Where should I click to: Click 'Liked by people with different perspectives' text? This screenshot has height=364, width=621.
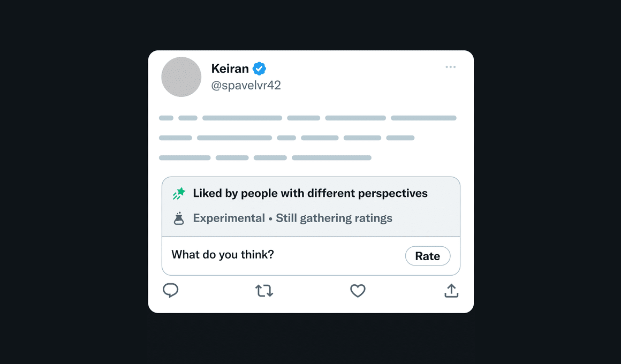click(x=310, y=193)
